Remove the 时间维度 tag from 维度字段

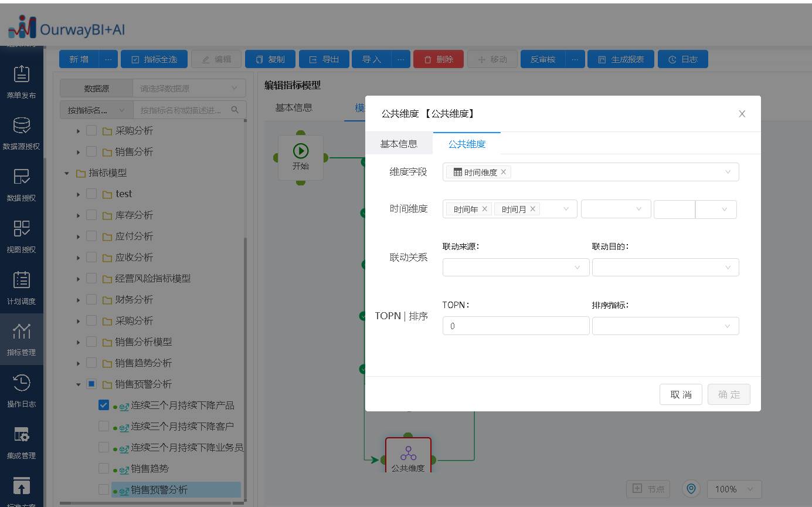click(503, 172)
